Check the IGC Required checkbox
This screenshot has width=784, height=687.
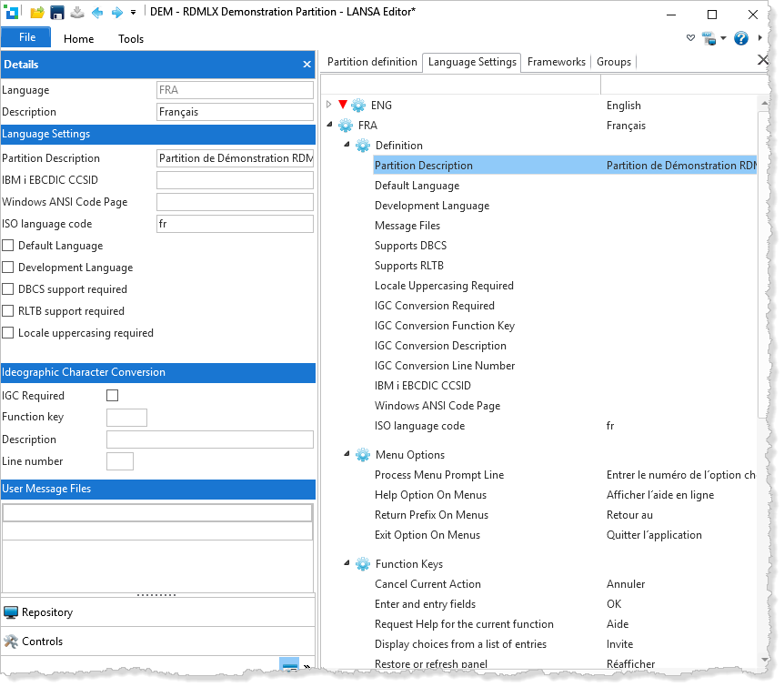tap(113, 395)
